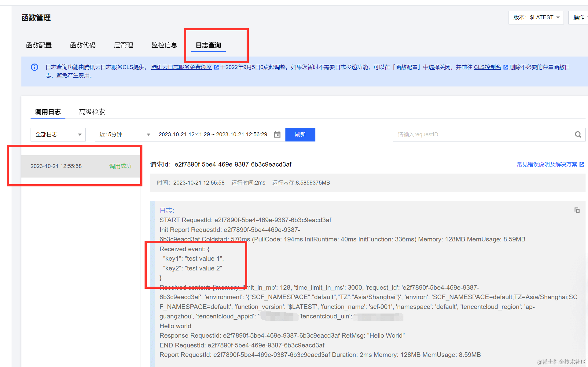Select the 高级检索 sub-tab
Image resolution: width=588 pixels, height=367 pixels.
(92, 112)
